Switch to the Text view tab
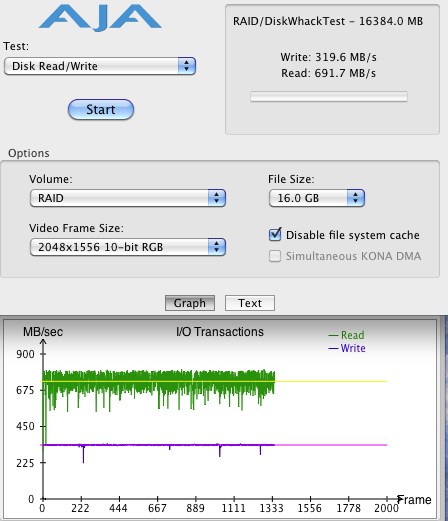 [x=250, y=303]
